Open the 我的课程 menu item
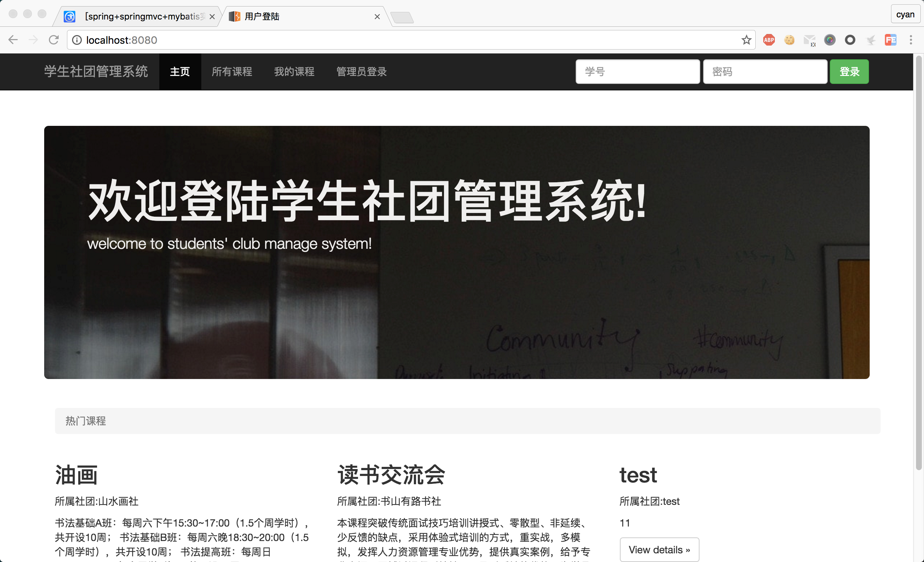Image resolution: width=924 pixels, height=562 pixels. point(294,72)
